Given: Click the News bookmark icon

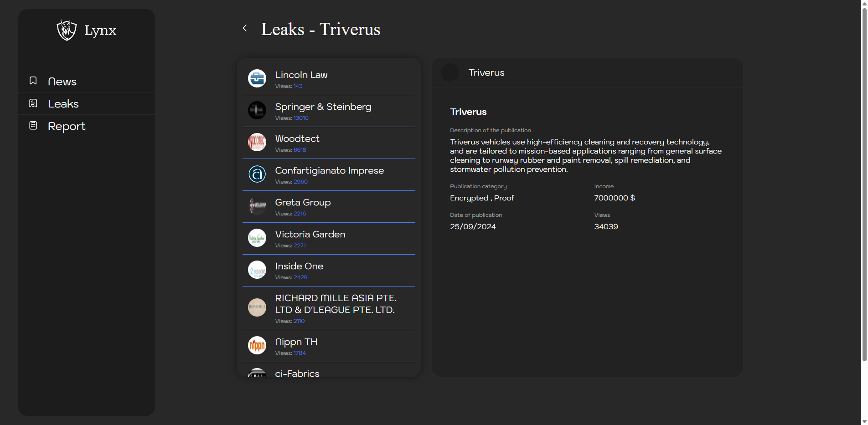Looking at the screenshot, I should (x=33, y=81).
